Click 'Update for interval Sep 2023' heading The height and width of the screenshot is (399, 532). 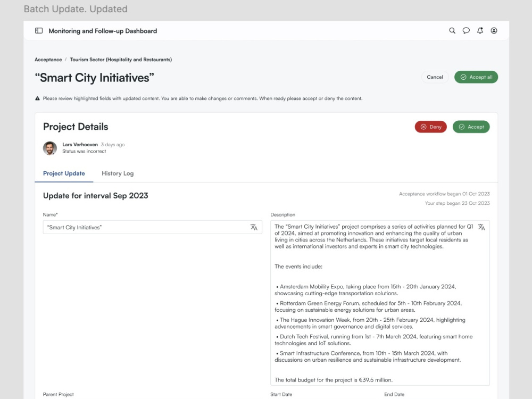click(96, 196)
